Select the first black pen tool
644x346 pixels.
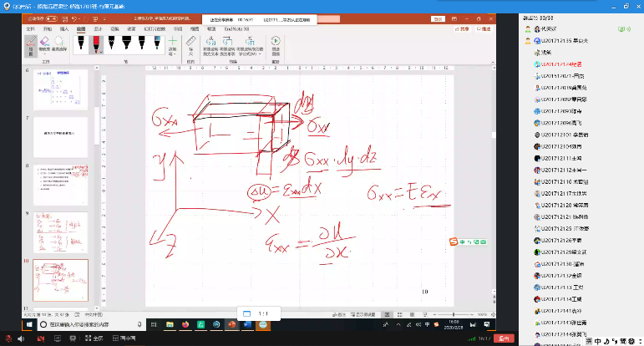pyautogui.click(x=80, y=43)
